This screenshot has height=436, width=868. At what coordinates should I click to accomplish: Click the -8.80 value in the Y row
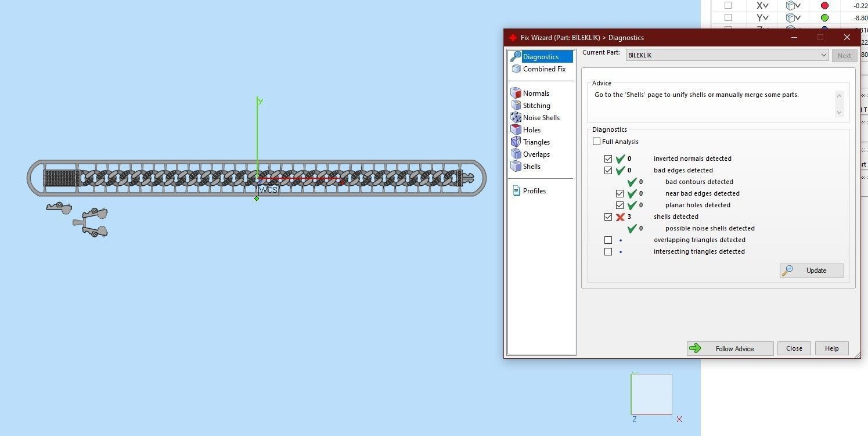pos(860,18)
